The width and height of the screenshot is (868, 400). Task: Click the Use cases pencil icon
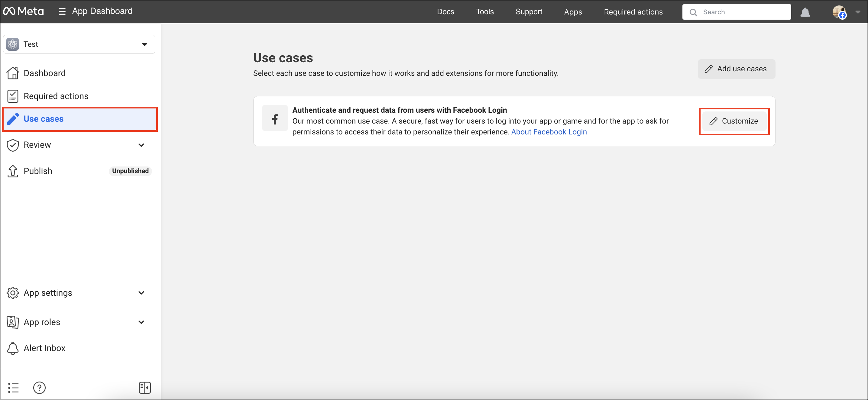pos(13,119)
